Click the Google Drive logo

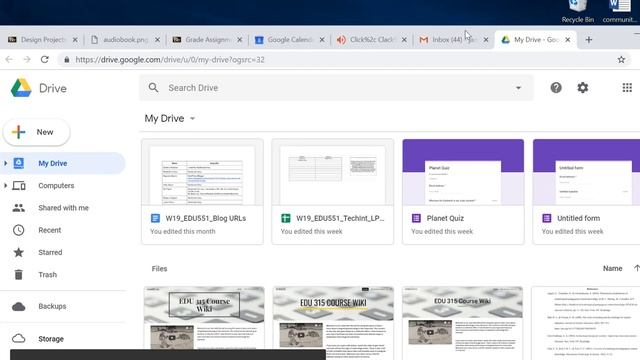coord(21,88)
